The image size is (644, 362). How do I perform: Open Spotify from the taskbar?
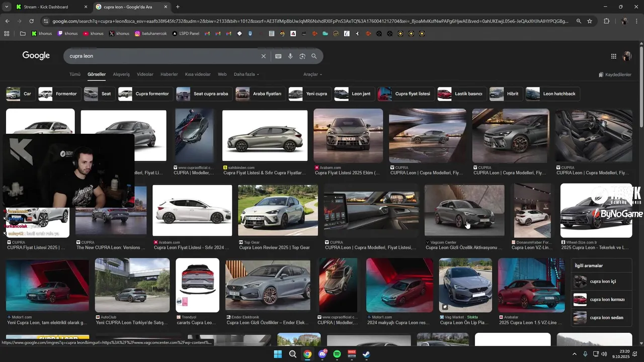[x=337, y=354]
